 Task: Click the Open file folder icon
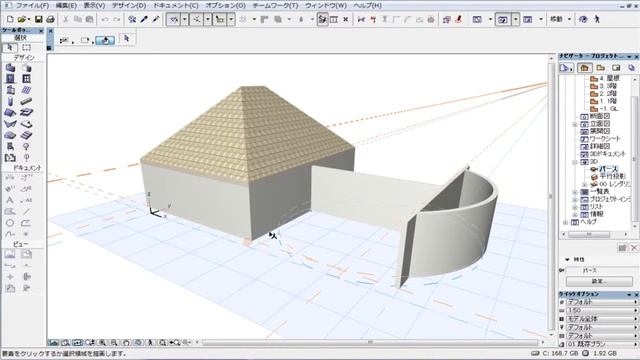22,19
